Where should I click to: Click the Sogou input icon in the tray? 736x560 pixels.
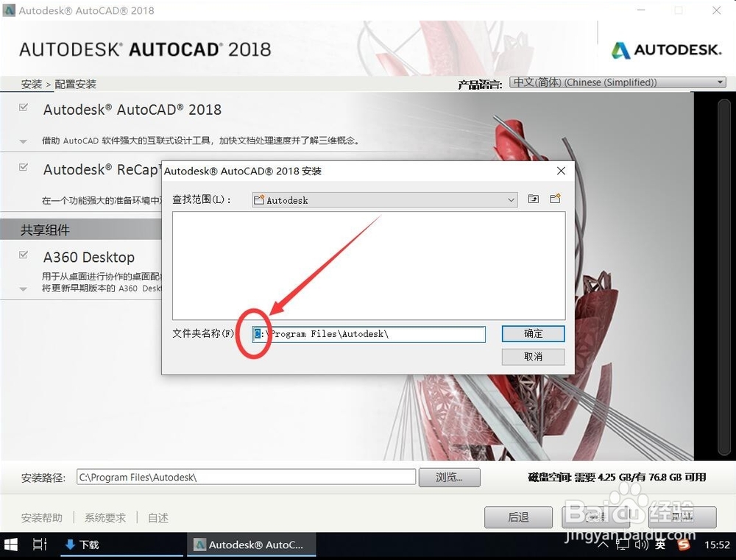[684, 545]
